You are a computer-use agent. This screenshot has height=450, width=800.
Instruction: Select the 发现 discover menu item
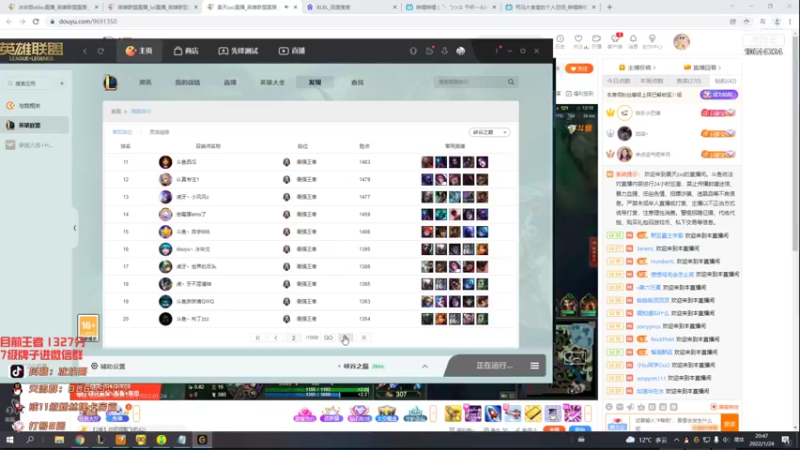pyautogui.click(x=315, y=82)
